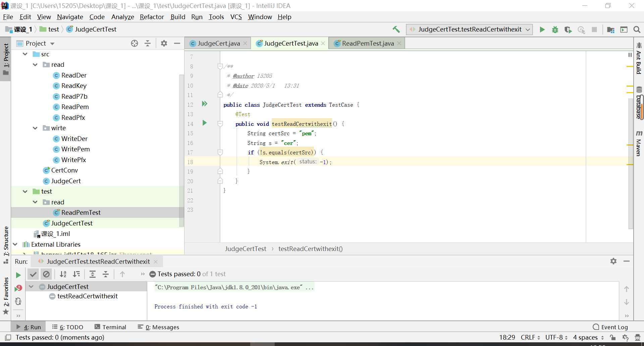Click the run class gutter icon on line 12

(205, 104)
